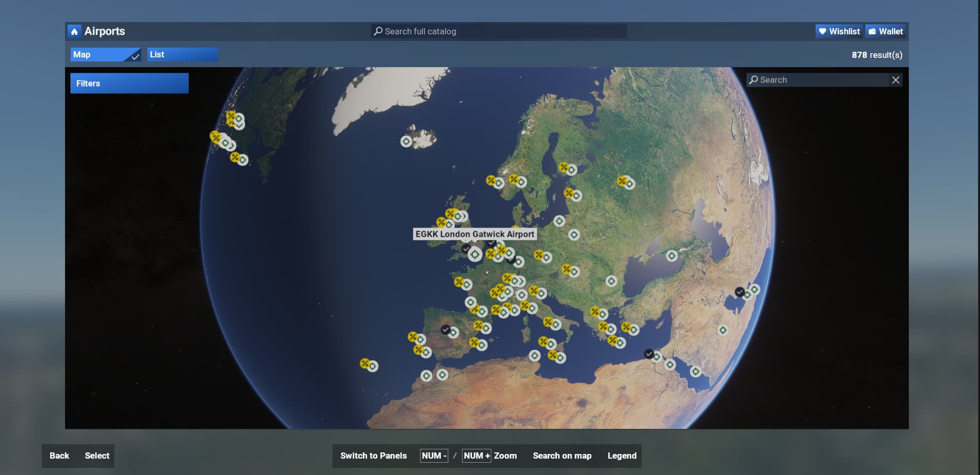Select the airport marker on Tunisia's coast
Screen dimensions: 980x475
point(535,356)
